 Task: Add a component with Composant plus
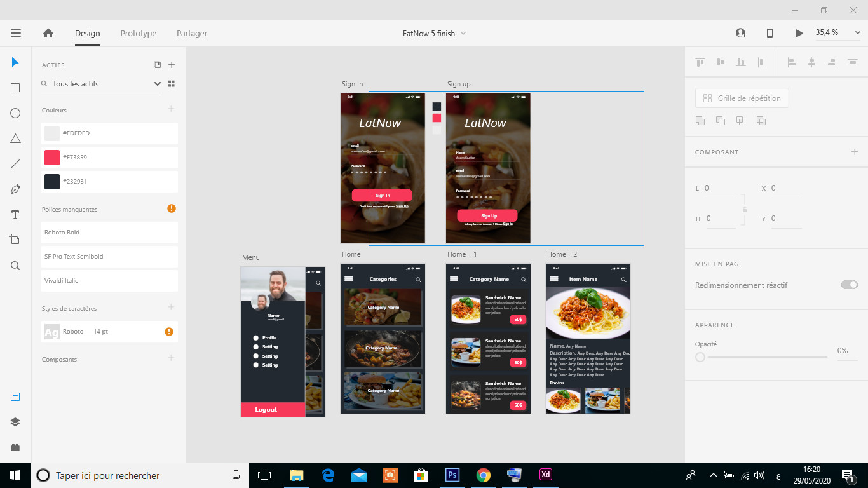click(x=855, y=152)
